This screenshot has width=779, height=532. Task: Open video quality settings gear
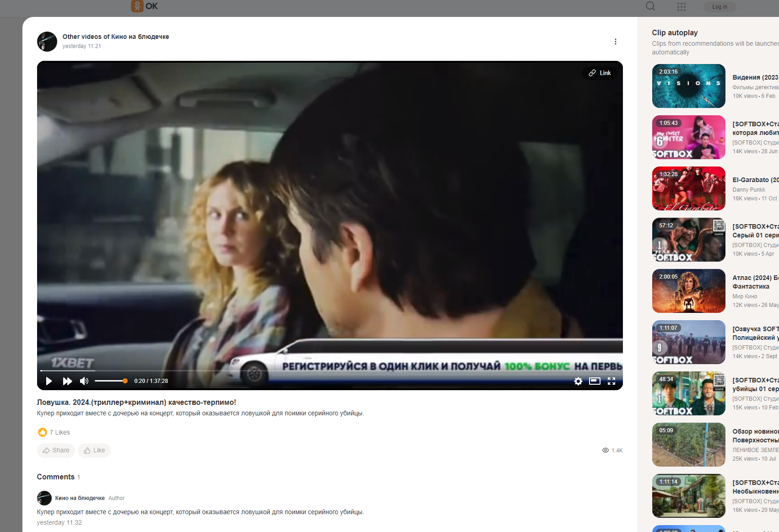pyautogui.click(x=578, y=381)
